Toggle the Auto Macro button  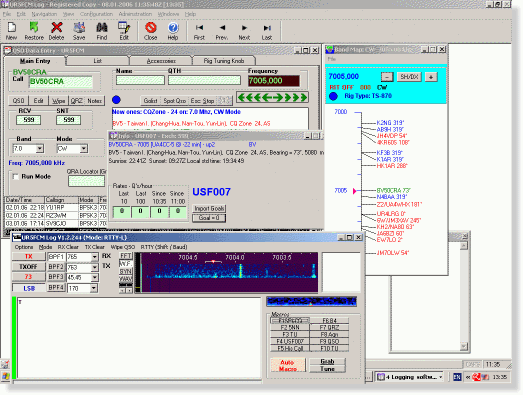pyautogui.click(x=288, y=365)
